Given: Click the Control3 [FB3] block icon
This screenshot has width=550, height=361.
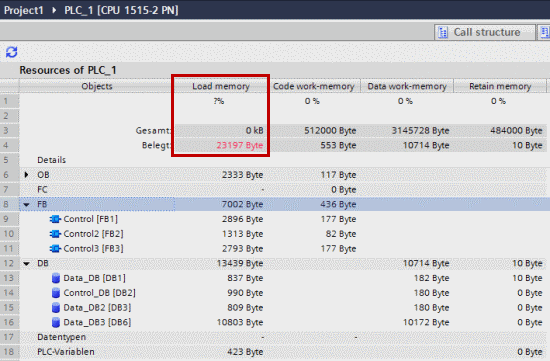Looking at the screenshot, I should (55, 249).
